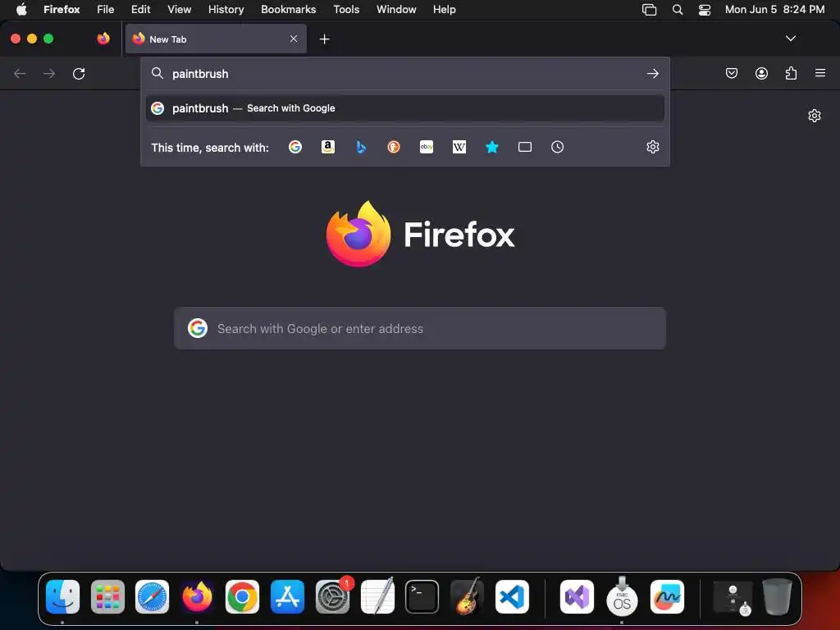840x630 pixels.
Task: Open Visual Studio Code from the Dock
Action: [x=512, y=597]
